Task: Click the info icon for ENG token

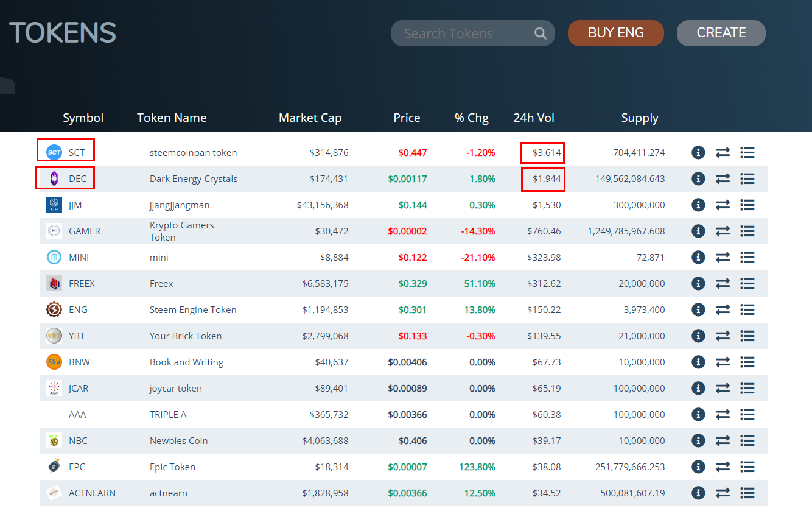Action: (x=698, y=309)
